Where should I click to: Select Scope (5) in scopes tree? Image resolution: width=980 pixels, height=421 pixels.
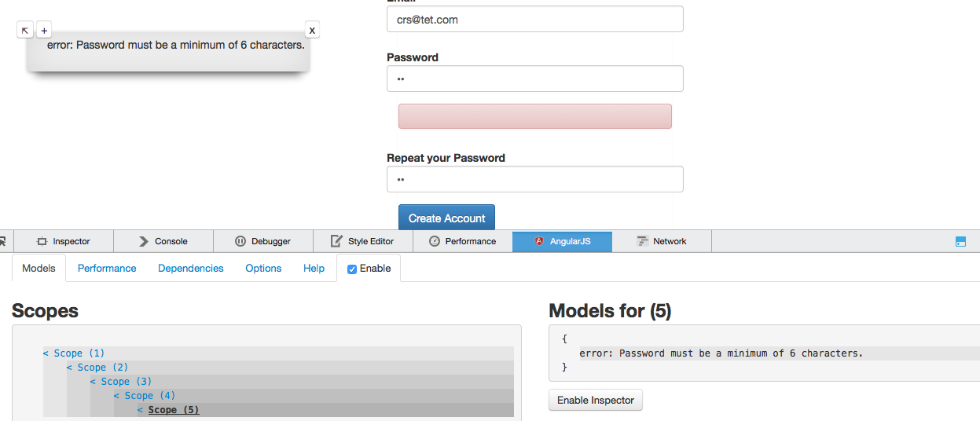(174, 410)
